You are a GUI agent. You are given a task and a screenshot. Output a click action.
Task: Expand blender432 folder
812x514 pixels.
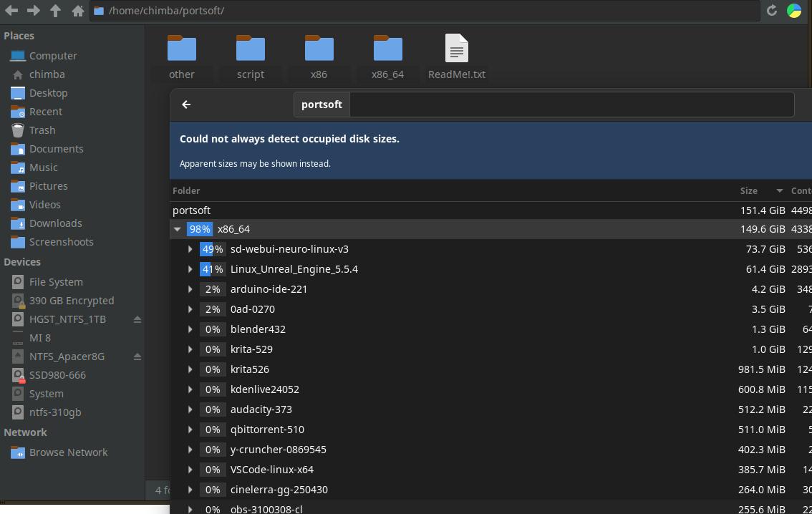coord(190,329)
